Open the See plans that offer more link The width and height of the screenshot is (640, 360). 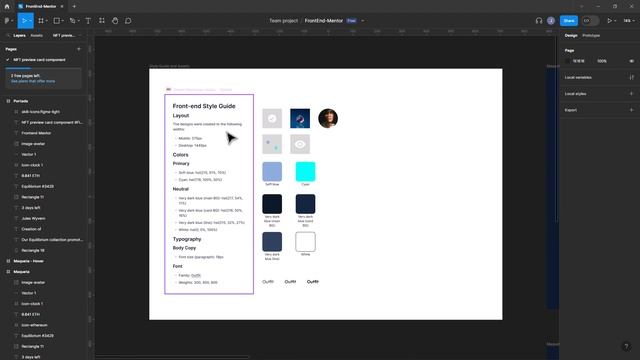tap(33, 81)
